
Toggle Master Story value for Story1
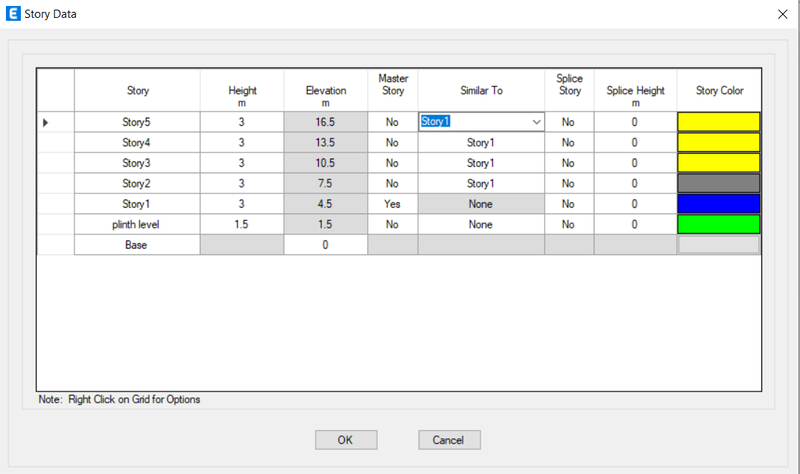pyautogui.click(x=392, y=204)
